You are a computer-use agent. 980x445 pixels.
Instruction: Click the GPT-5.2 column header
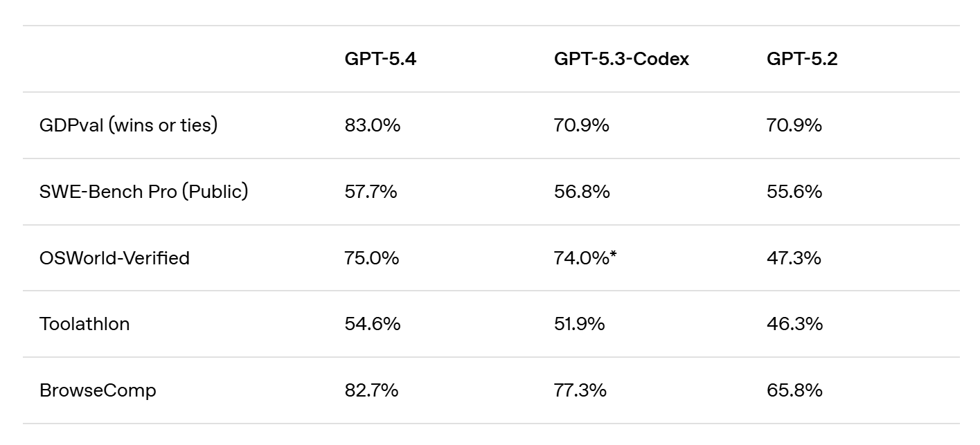click(801, 60)
